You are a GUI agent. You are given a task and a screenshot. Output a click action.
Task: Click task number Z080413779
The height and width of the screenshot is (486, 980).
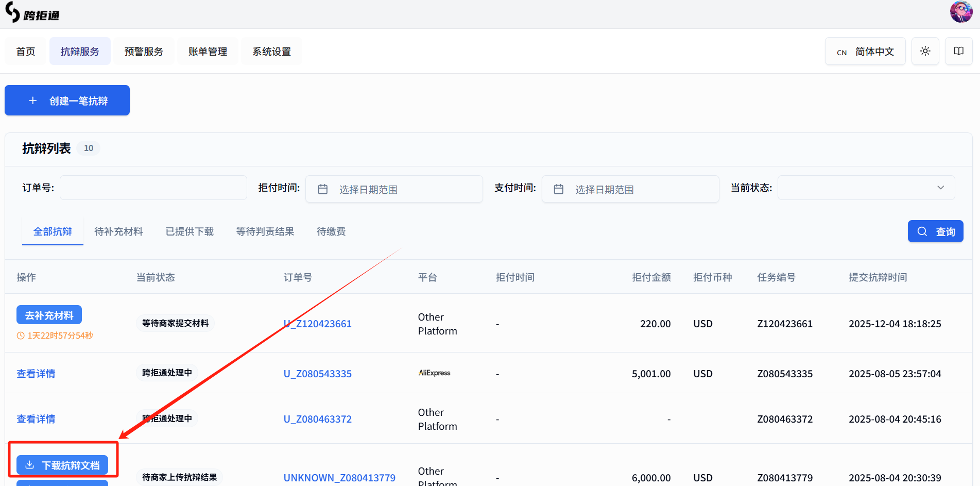point(785,478)
